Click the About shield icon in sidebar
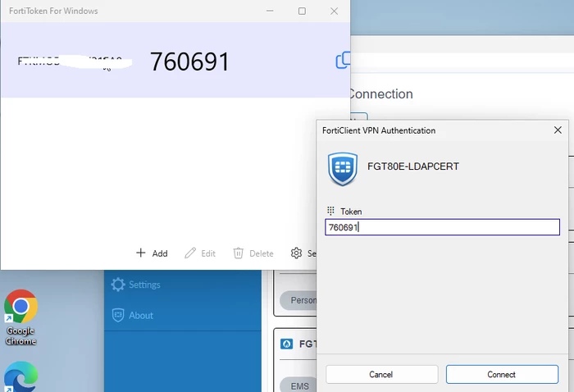The width and height of the screenshot is (574, 392). [x=118, y=315]
